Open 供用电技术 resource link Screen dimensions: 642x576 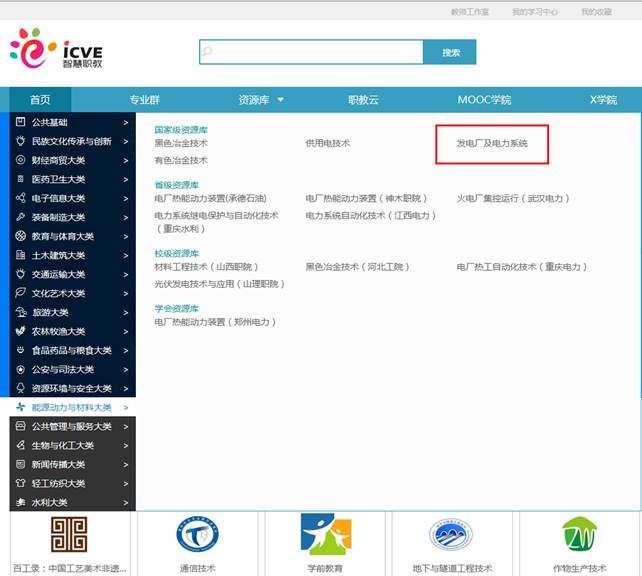(x=328, y=143)
